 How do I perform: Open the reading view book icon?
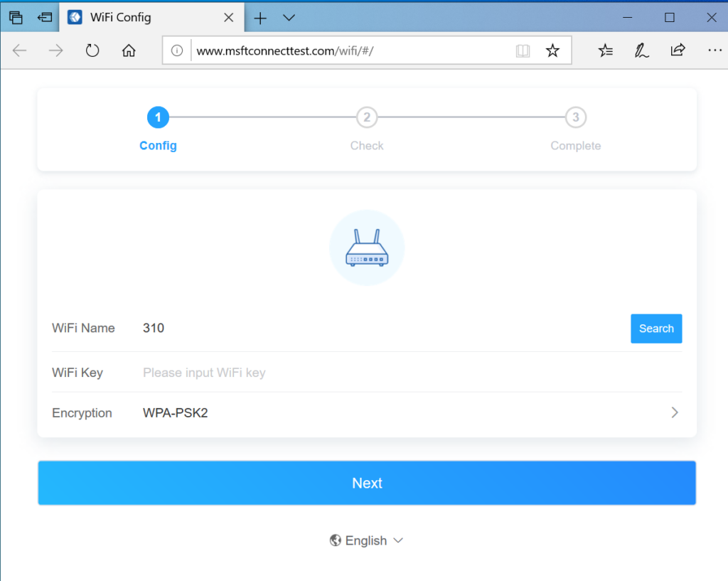pyautogui.click(x=523, y=50)
